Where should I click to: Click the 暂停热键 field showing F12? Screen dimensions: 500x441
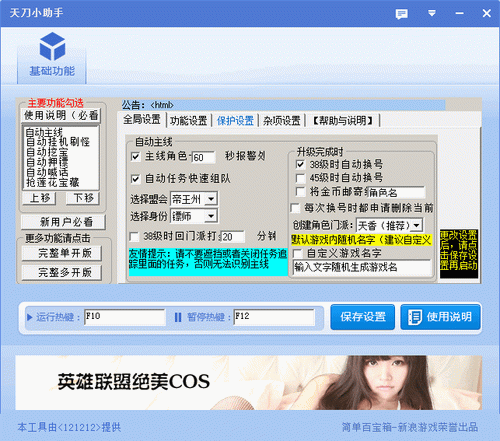coord(274,317)
